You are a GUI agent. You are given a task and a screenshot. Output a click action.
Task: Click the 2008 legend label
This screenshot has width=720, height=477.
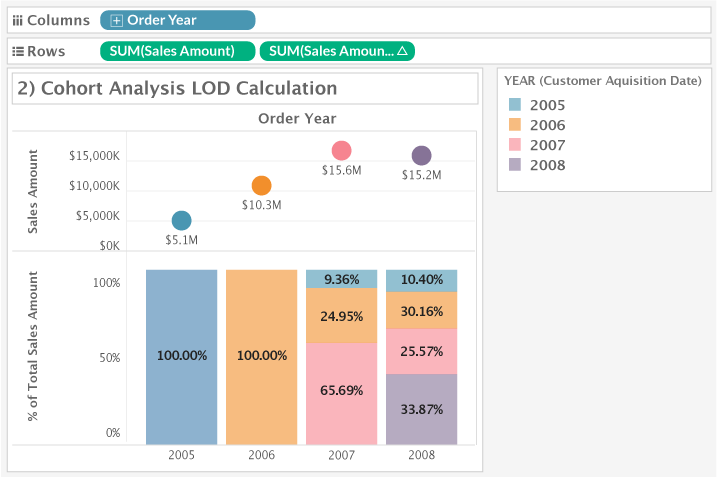(x=547, y=165)
